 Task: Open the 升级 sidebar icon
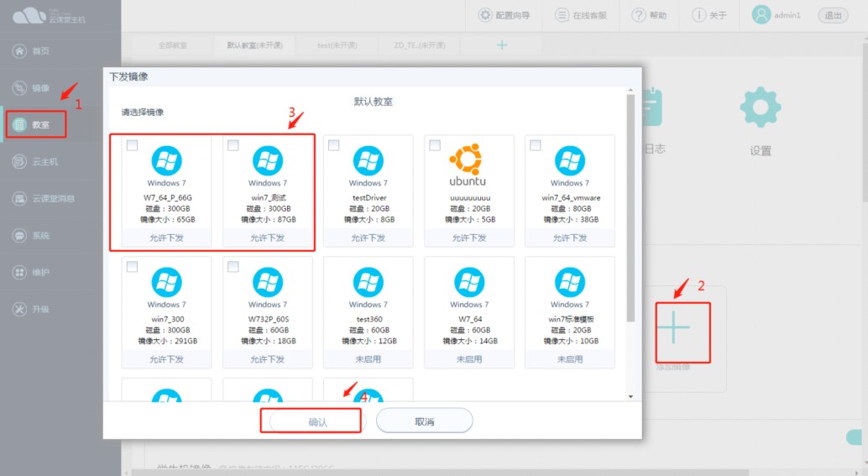(x=19, y=309)
